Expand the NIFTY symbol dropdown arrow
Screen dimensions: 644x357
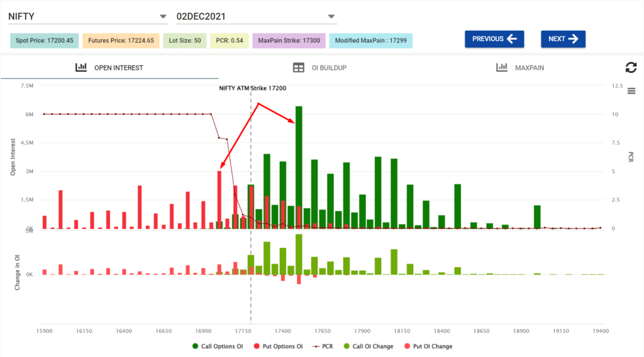point(163,16)
